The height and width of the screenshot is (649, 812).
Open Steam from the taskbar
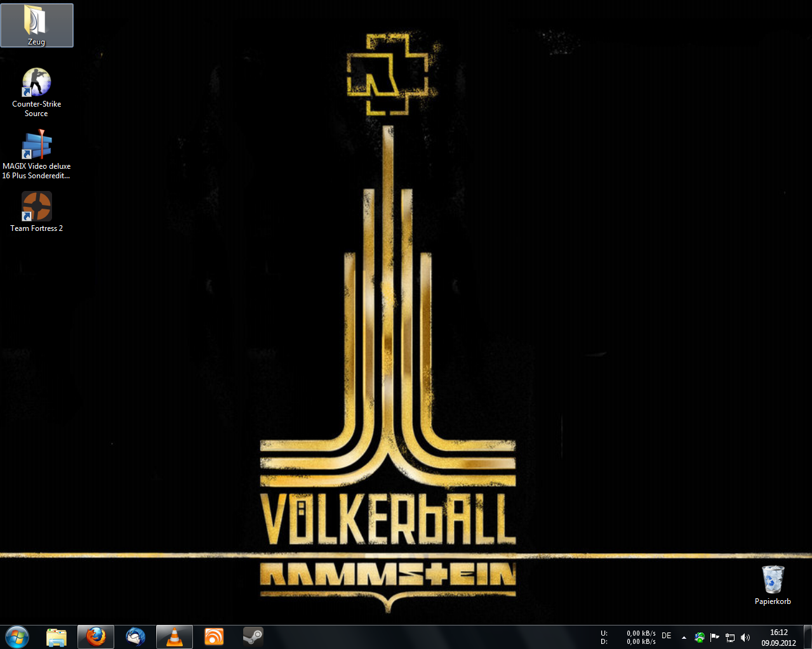[x=253, y=637]
